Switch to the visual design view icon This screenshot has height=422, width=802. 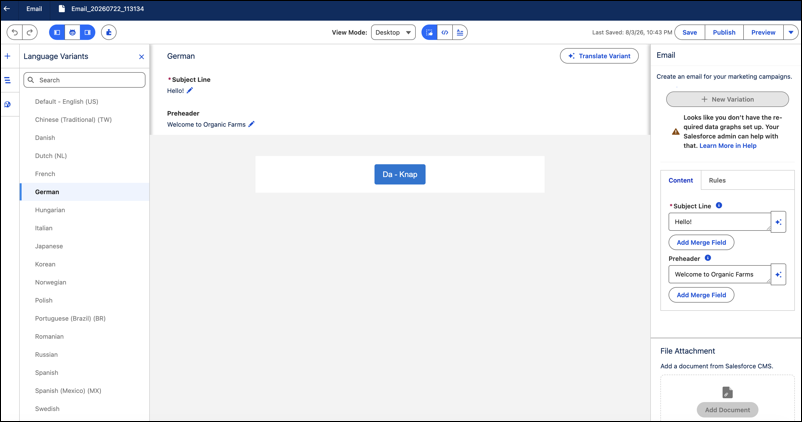429,32
